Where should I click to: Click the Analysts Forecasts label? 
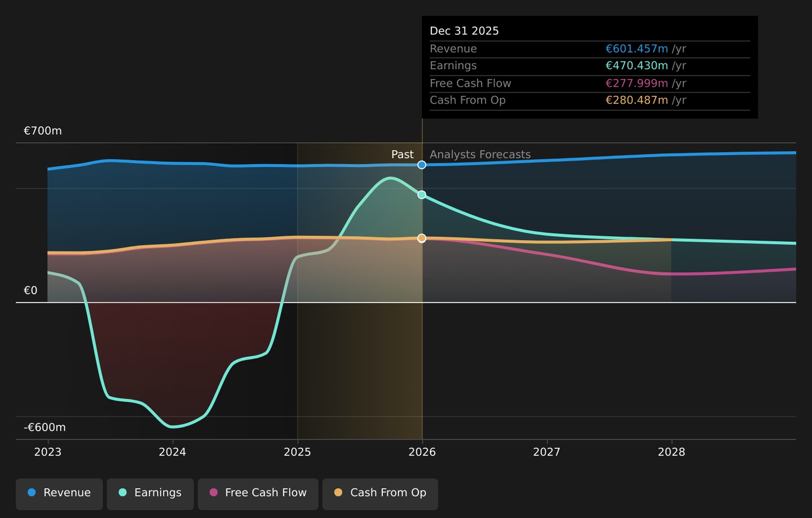(x=480, y=154)
